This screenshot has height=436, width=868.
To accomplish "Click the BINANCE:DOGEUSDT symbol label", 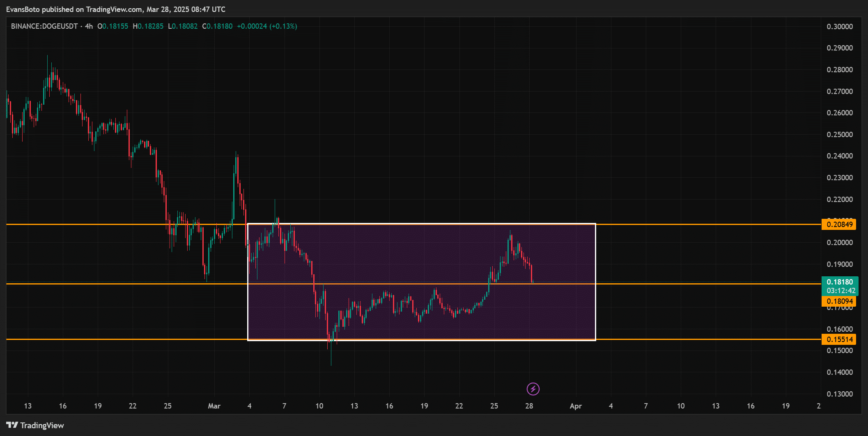I will coord(44,26).
